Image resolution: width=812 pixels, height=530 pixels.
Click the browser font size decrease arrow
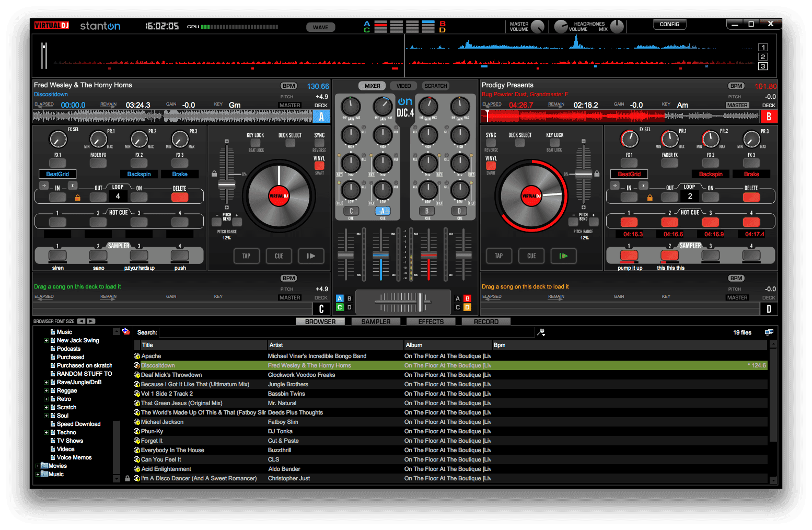point(81,321)
